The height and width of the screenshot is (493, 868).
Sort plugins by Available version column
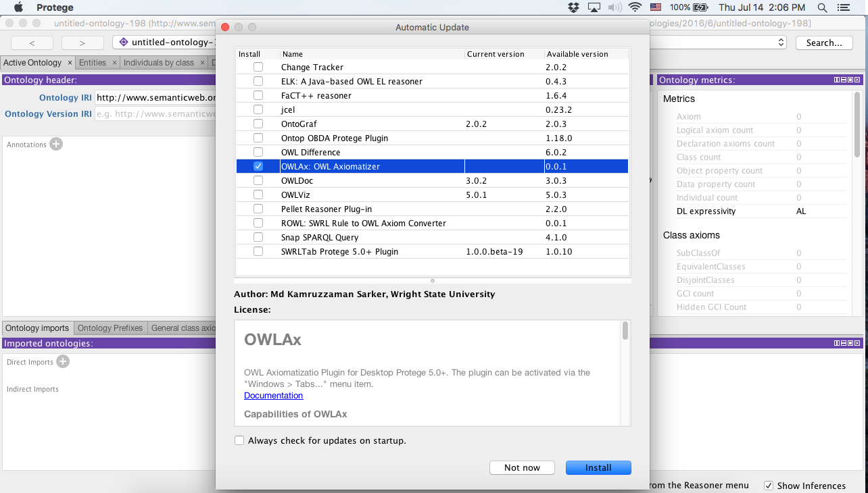[586, 54]
